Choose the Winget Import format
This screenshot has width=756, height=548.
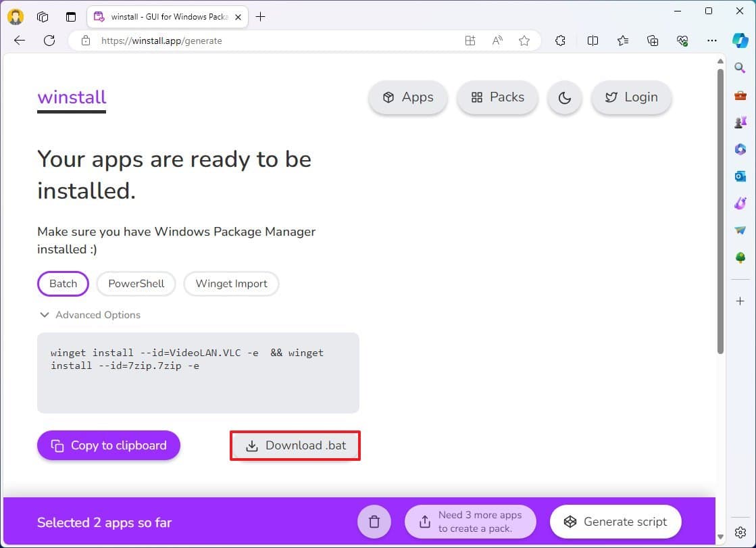[231, 284]
